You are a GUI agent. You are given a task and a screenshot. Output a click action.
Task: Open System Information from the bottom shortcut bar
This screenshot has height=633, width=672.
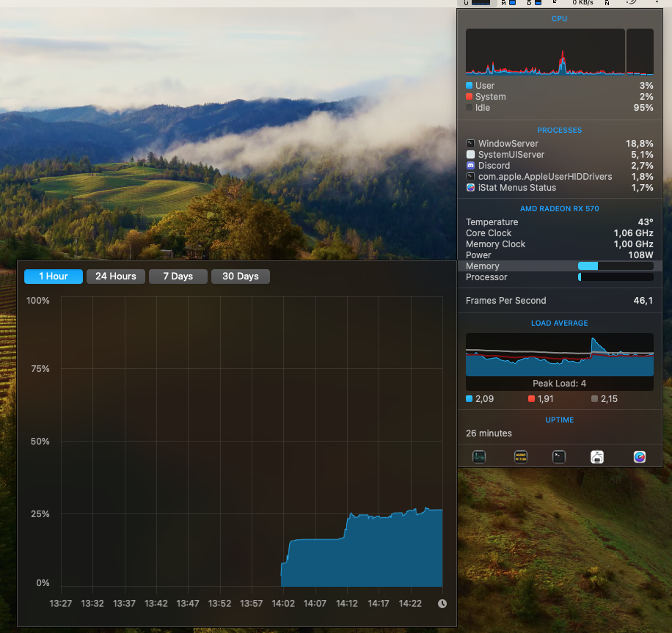pos(597,456)
